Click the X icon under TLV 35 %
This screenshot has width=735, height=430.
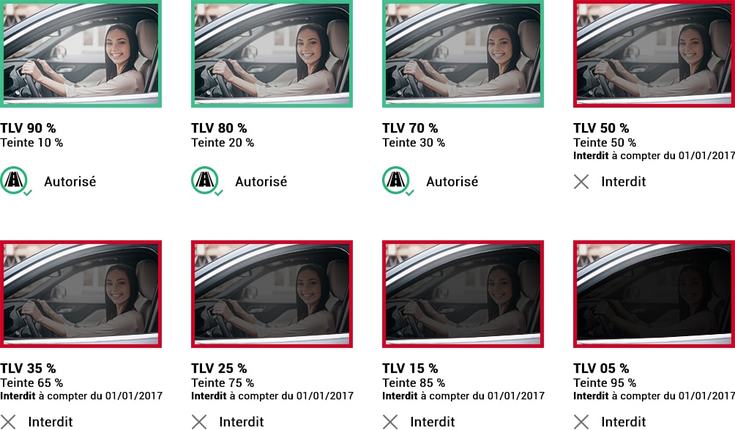(8, 422)
